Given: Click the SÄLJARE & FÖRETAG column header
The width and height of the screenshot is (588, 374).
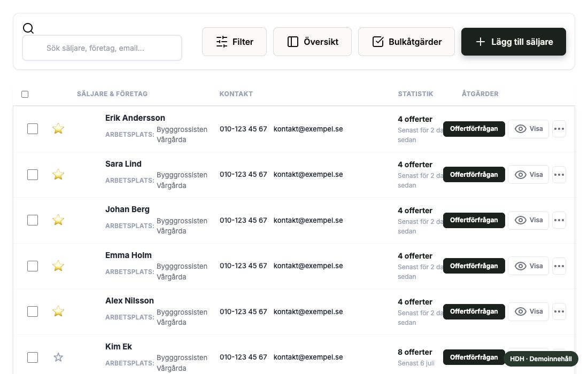Looking at the screenshot, I should (112, 93).
